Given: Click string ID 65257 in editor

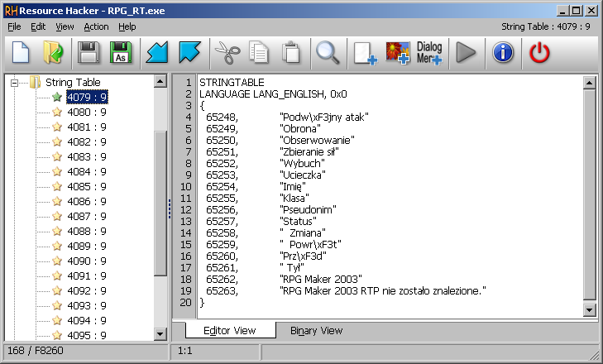Looking at the screenshot, I should click(x=222, y=221).
